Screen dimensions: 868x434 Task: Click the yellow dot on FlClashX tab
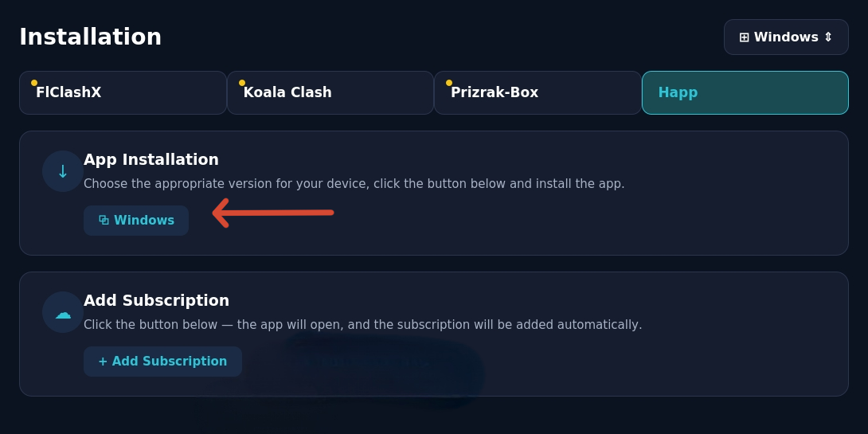pyautogui.click(x=34, y=83)
